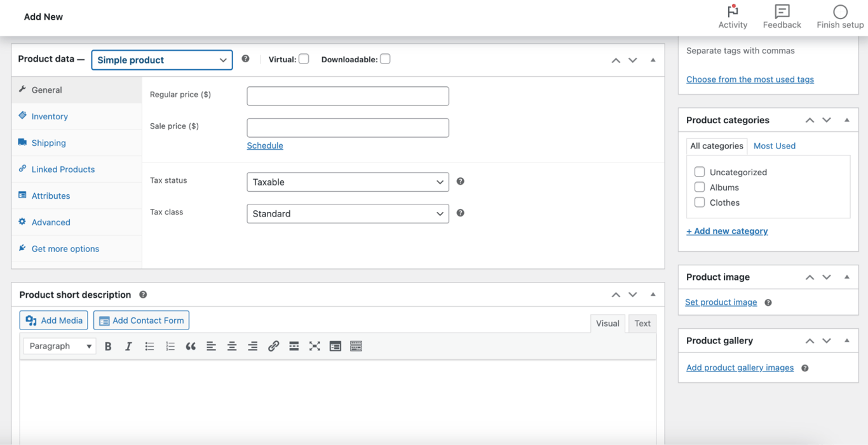The image size is (868, 445).
Task: Select Bold formatting in the editor toolbar
Action: 108,346
